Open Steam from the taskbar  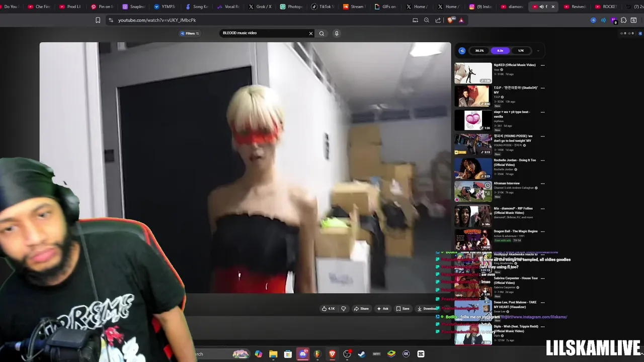(x=361, y=354)
